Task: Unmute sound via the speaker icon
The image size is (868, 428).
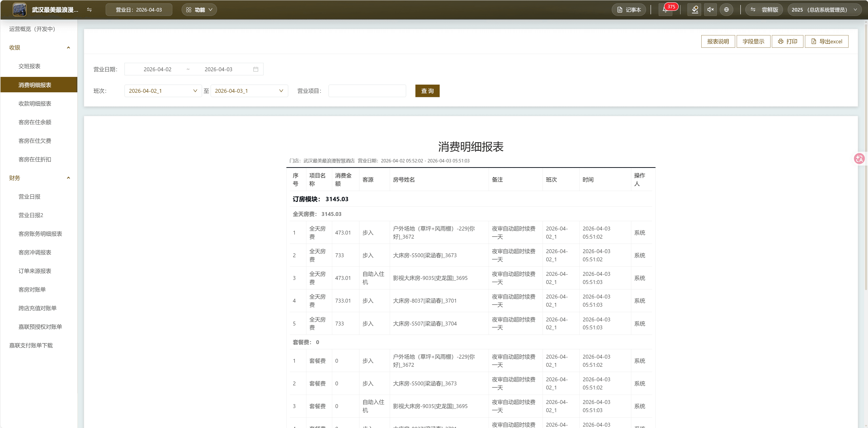Action: [710, 10]
